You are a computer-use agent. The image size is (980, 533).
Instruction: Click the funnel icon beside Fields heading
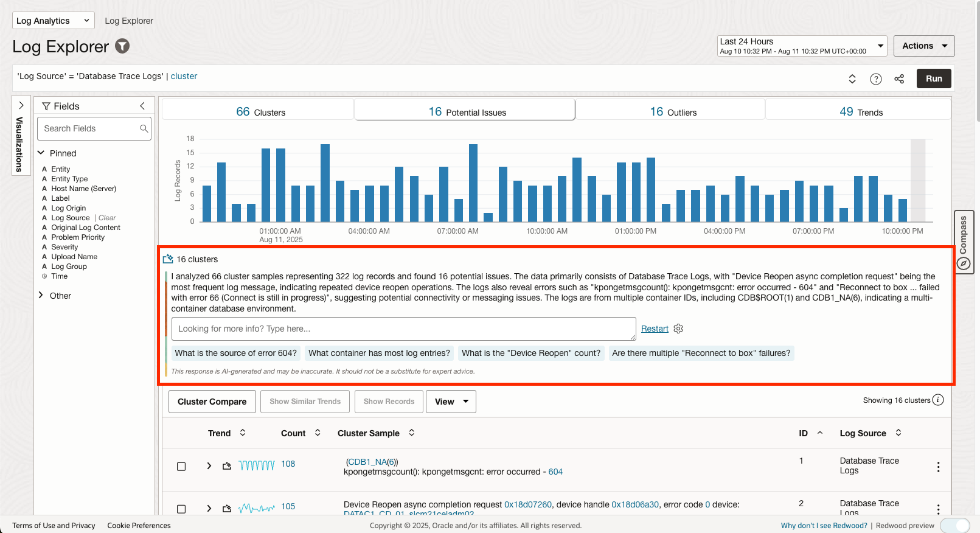coord(46,106)
